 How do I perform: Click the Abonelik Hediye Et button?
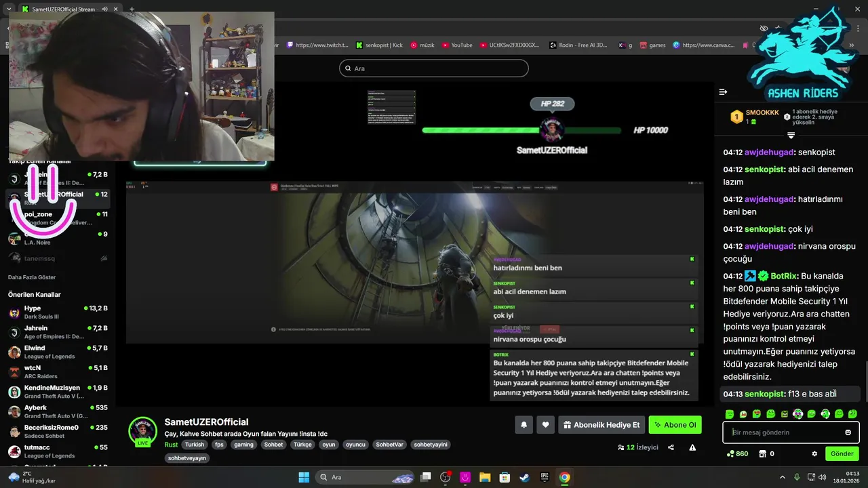[x=601, y=425]
